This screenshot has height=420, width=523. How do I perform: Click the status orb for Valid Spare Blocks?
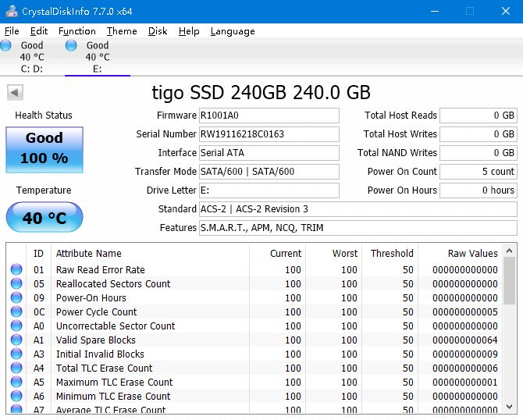pyautogui.click(x=16, y=340)
